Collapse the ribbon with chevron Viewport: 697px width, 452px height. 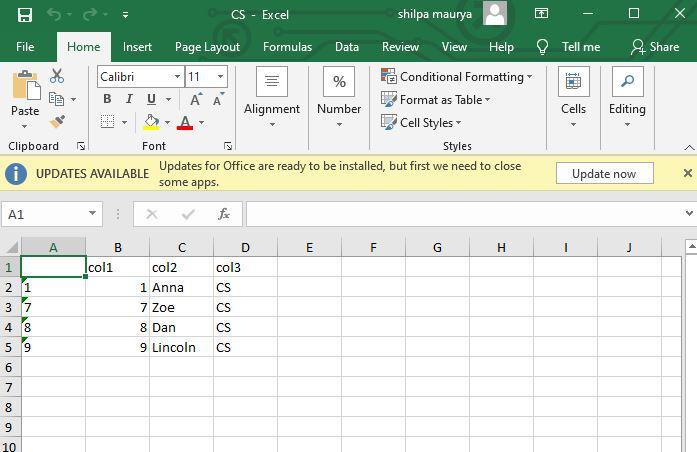689,147
